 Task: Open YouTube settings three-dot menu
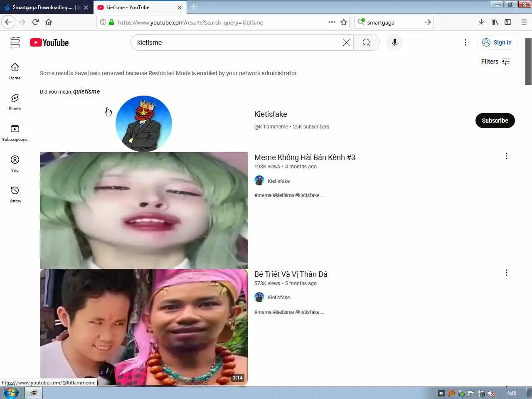click(465, 42)
